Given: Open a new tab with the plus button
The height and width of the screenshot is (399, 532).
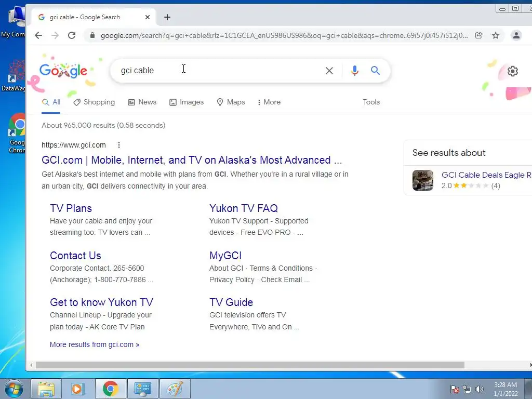Looking at the screenshot, I should [x=167, y=17].
